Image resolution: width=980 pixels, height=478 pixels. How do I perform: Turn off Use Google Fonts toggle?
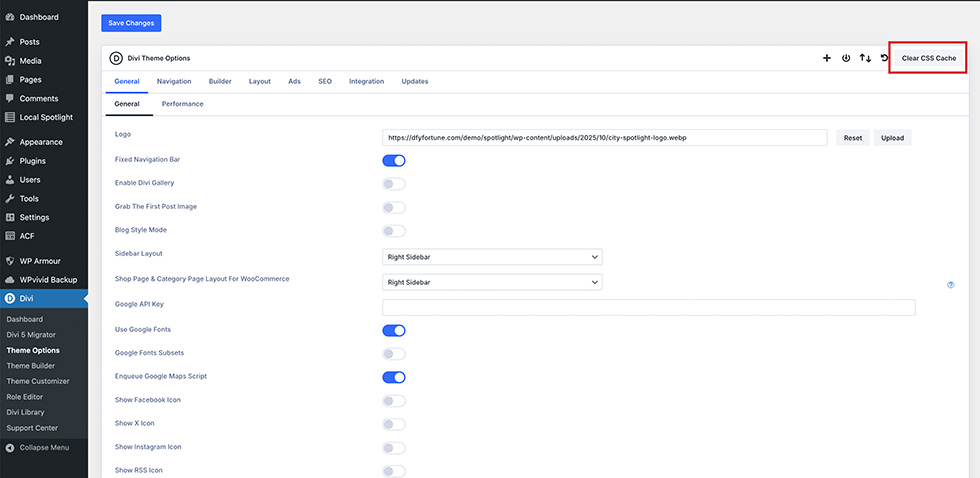pyautogui.click(x=394, y=330)
